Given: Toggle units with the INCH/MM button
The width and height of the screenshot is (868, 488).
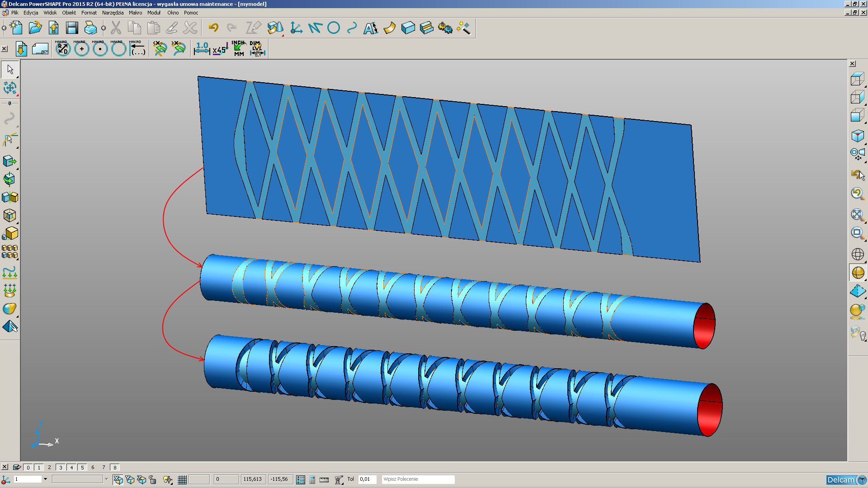Looking at the screenshot, I should (237, 48).
